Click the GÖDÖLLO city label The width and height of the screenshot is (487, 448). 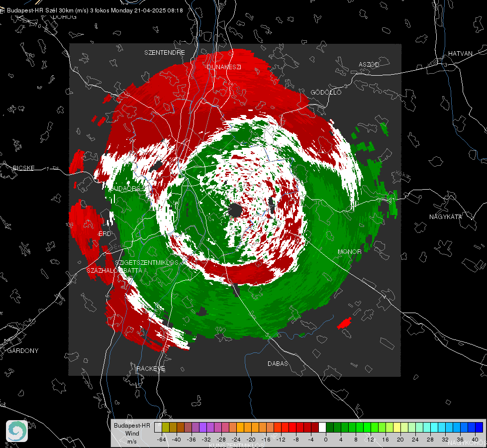point(326,93)
